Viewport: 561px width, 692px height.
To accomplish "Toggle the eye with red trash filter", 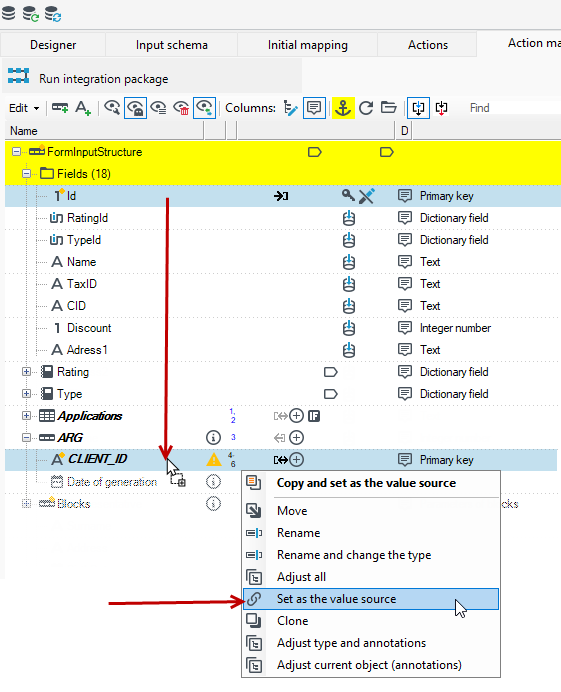I will click(x=181, y=108).
